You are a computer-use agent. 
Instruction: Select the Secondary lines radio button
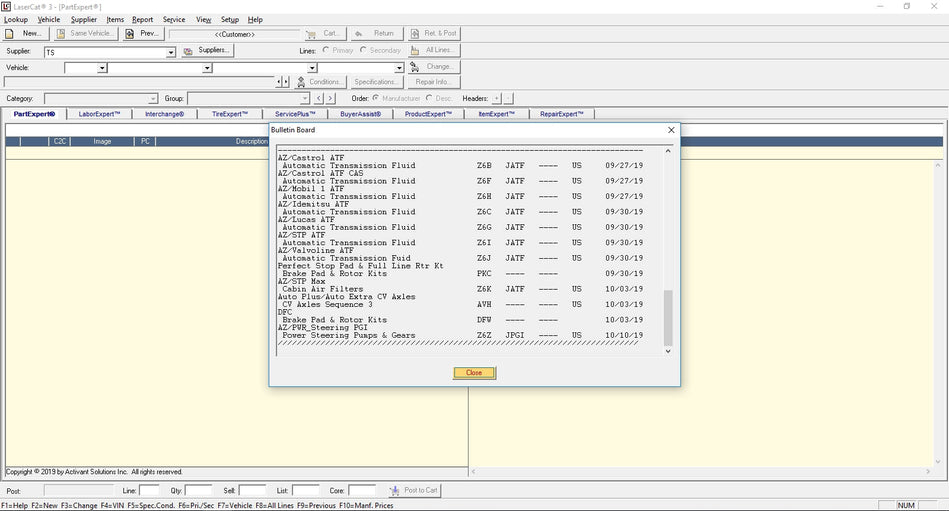click(x=364, y=50)
